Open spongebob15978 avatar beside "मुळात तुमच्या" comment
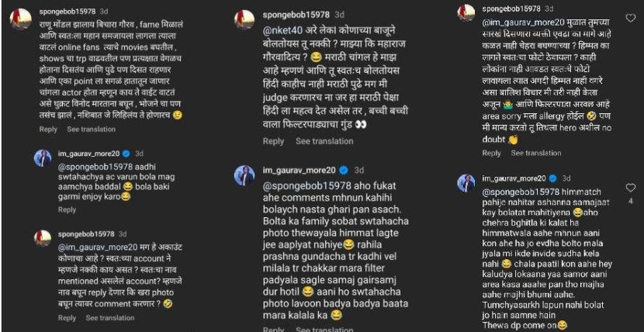Viewport: 644px width, 332px height. click(x=466, y=11)
